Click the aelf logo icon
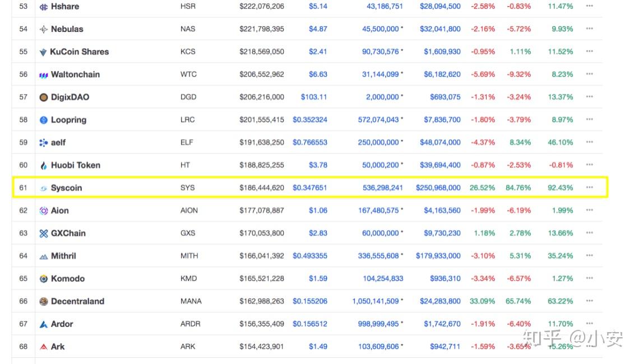 point(44,142)
